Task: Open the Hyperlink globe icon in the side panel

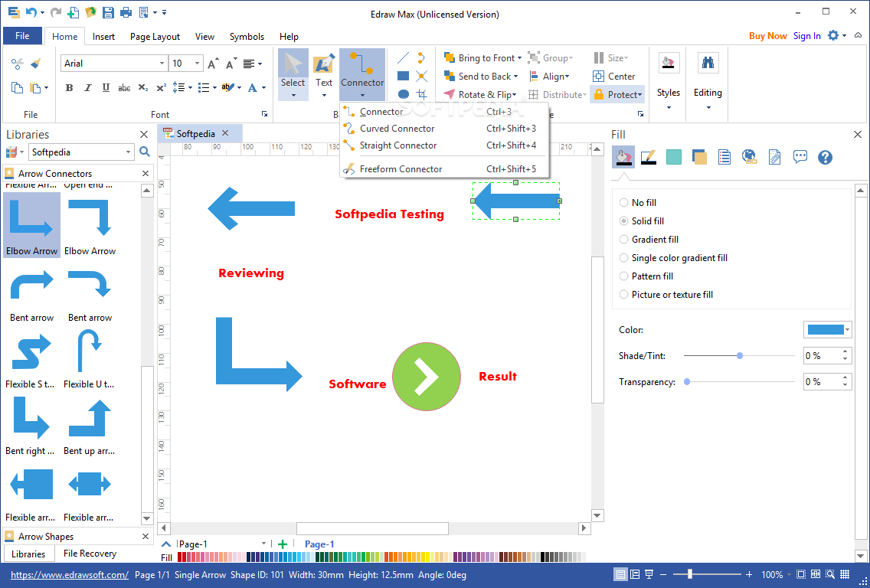Action: point(750,158)
